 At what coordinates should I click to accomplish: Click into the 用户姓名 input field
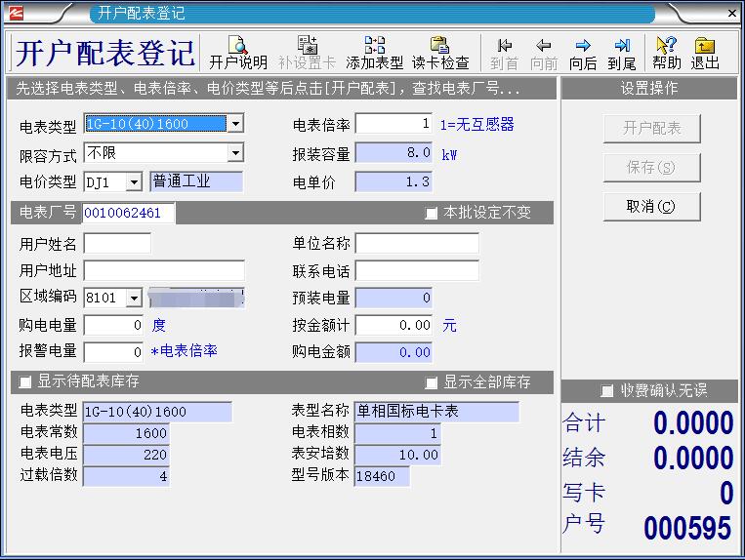coord(117,244)
